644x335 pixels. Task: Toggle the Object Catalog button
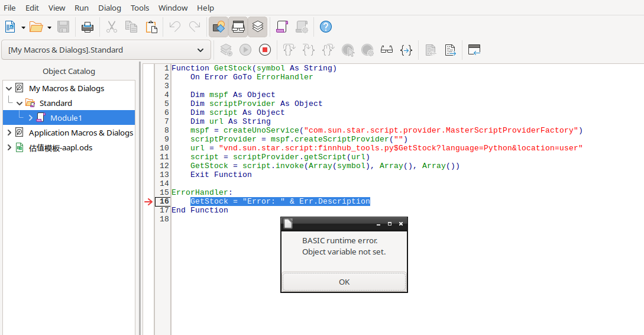click(219, 27)
